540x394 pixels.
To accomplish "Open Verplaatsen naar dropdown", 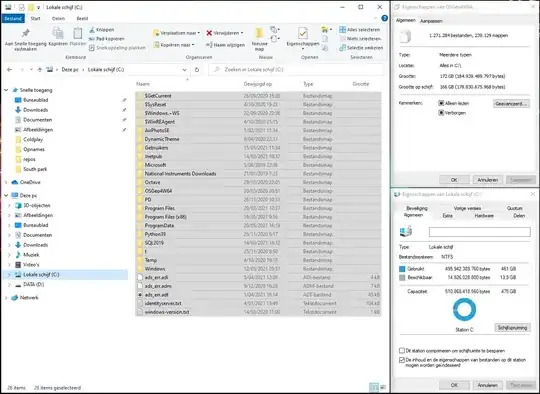I will (x=176, y=33).
